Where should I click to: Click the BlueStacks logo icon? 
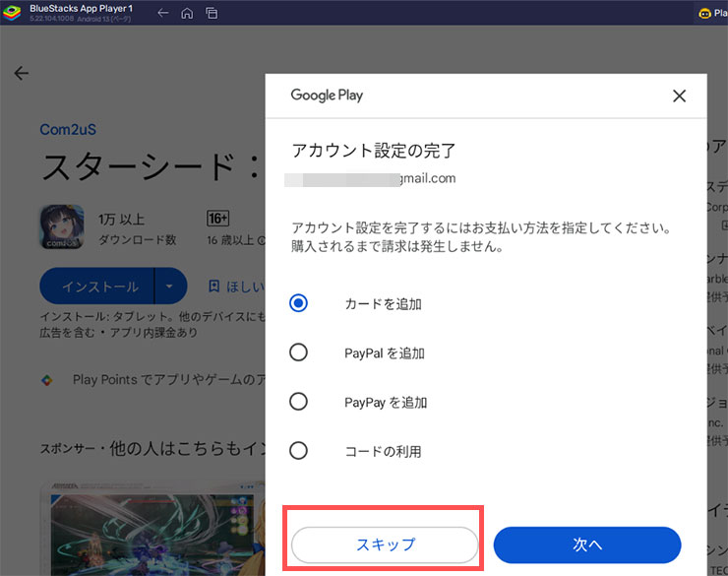point(11,13)
